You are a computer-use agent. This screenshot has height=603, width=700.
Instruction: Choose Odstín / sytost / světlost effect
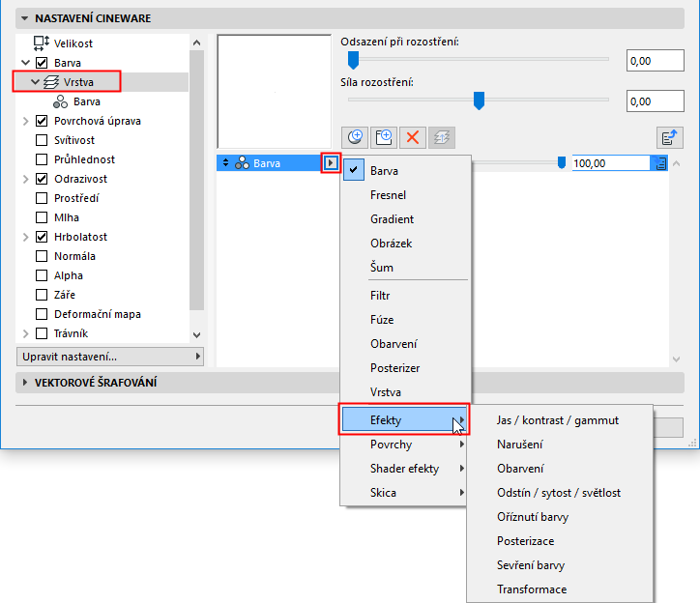click(x=560, y=492)
